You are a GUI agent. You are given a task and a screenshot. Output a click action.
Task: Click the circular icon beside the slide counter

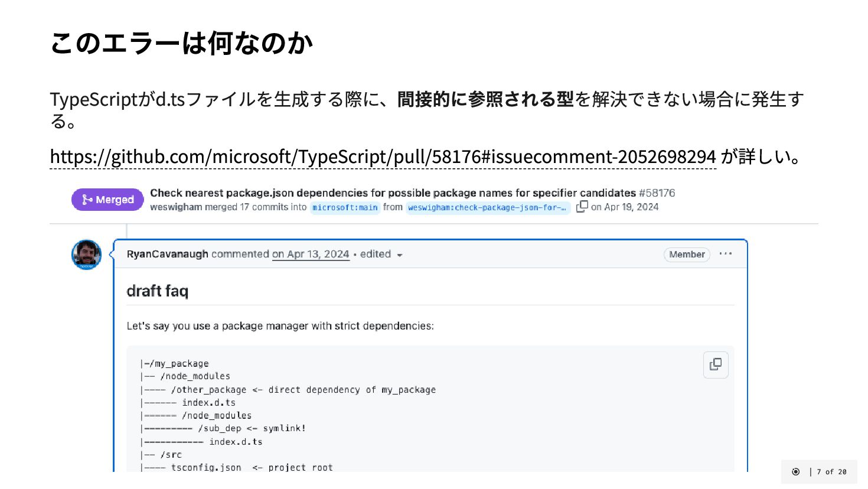coord(795,472)
